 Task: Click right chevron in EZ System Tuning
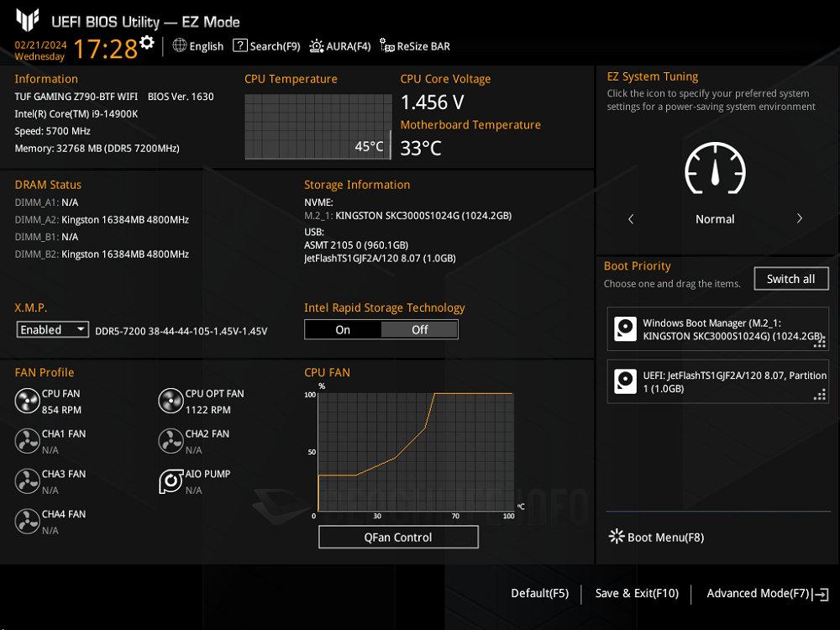(x=799, y=218)
